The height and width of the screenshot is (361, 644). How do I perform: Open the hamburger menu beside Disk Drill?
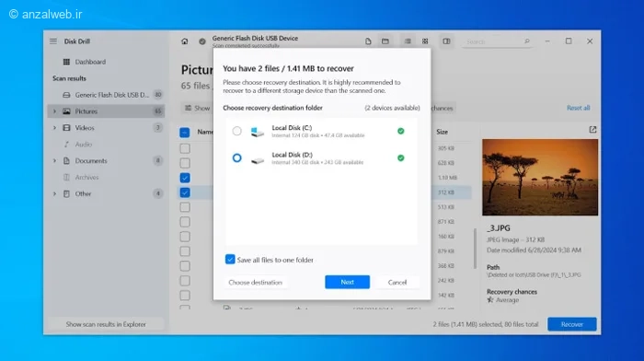tap(53, 41)
